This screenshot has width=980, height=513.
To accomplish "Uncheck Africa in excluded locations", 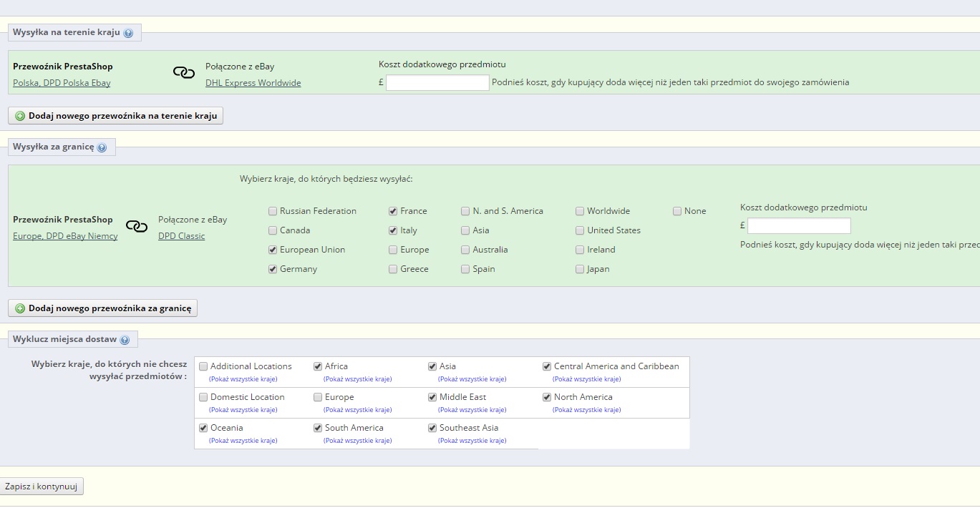I will (x=318, y=366).
